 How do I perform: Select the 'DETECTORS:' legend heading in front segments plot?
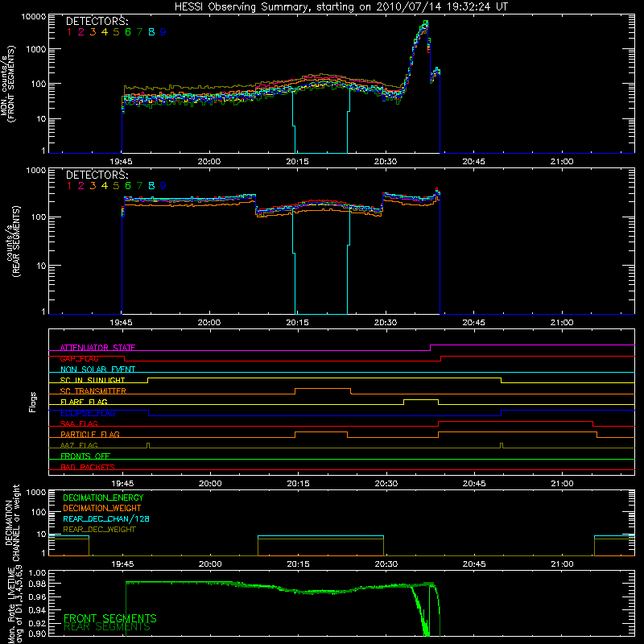[97, 22]
